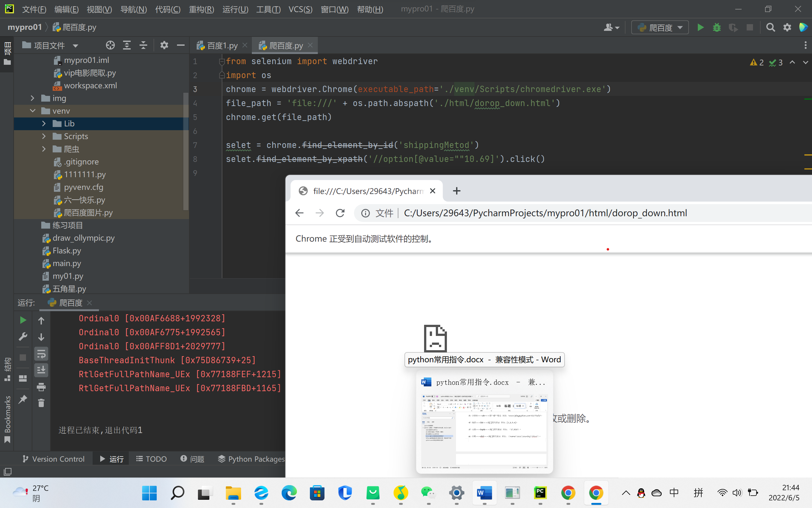Open project panel options gear
Screen dimensions: 812x508
pyautogui.click(x=164, y=45)
